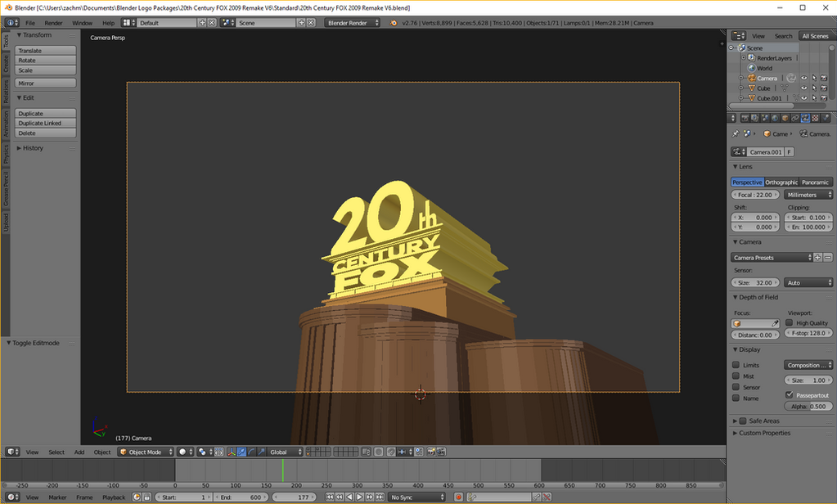Enable the Limits display checkbox
This screenshot has width=837, height=504.
tap(736, 365)
